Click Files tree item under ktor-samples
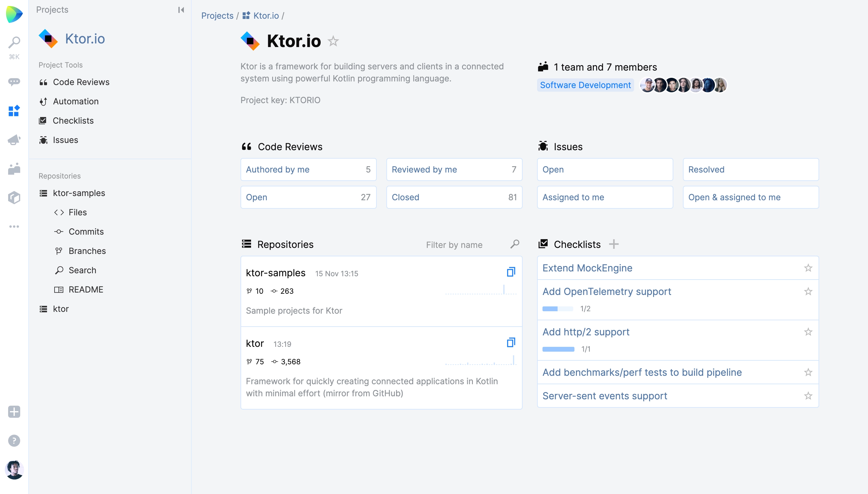The height and width of the screenshot is (494, 868). (x=77, y=212)
